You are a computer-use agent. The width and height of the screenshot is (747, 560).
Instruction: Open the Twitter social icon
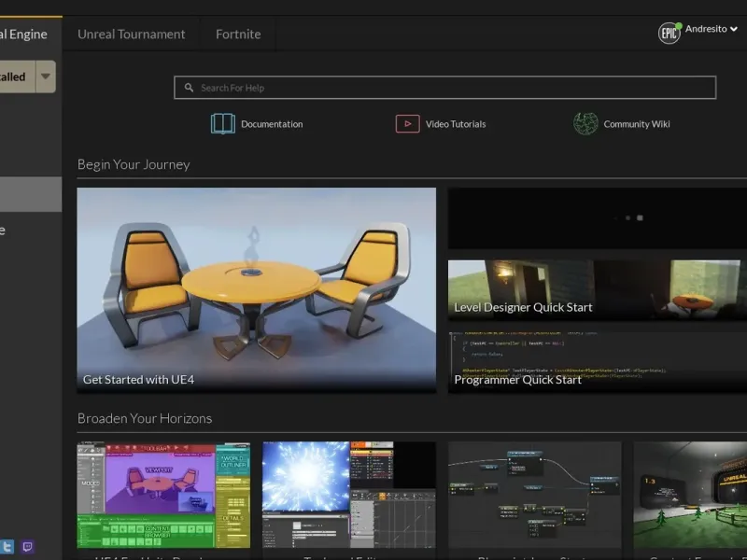click(7, 546)
